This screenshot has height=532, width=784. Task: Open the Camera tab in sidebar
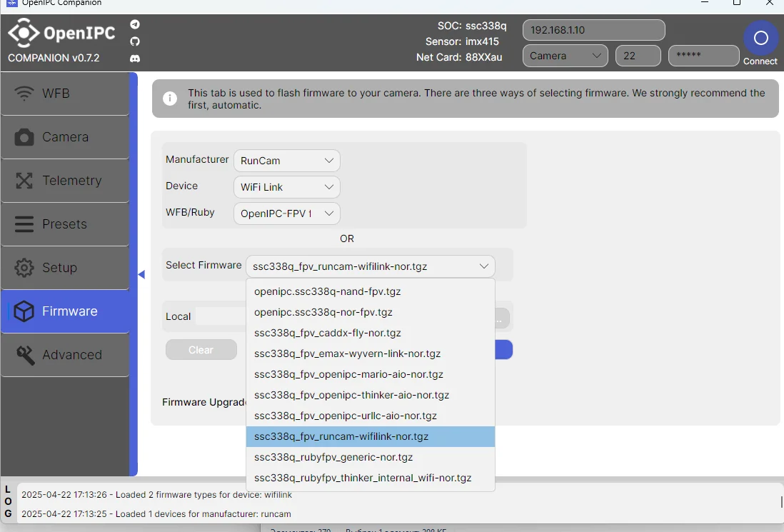[65, 137]
